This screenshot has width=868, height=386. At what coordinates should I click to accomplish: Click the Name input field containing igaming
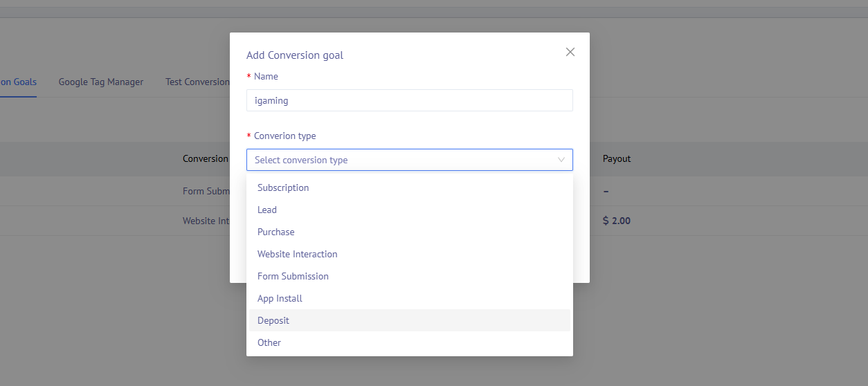pyautogui.click(x=409, y=100)
